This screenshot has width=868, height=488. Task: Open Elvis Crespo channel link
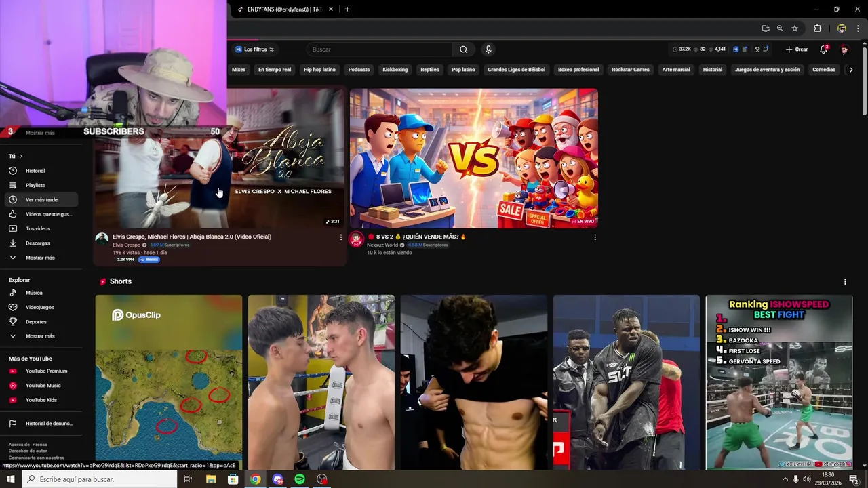pyautogui.click(x=126, y=245)
